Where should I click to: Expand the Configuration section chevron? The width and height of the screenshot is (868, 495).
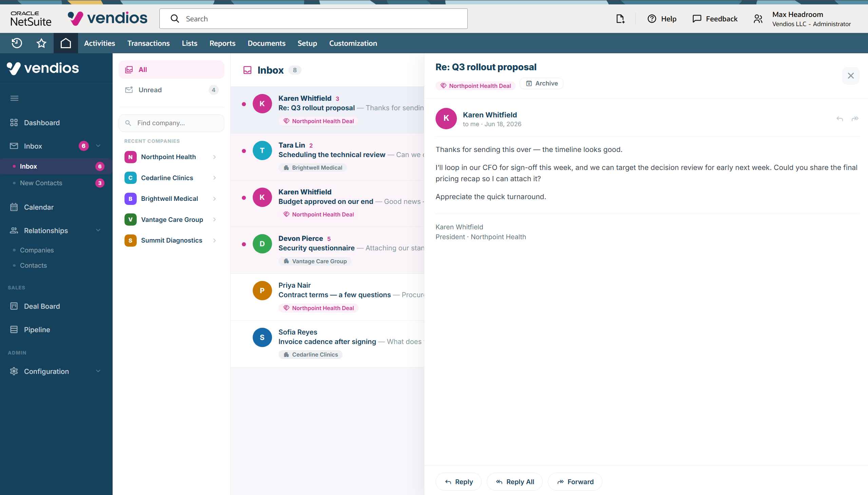click(x=98, y=371)
